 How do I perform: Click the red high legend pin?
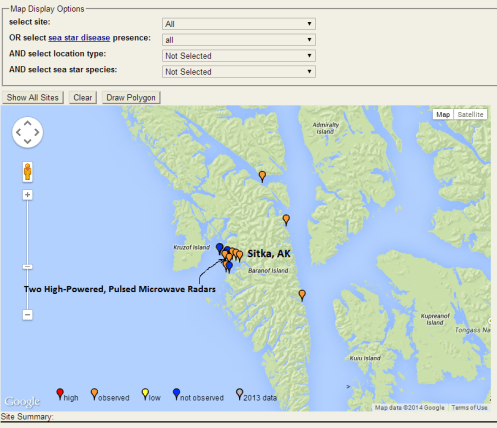pyautogui.click(x=60, y=394)
